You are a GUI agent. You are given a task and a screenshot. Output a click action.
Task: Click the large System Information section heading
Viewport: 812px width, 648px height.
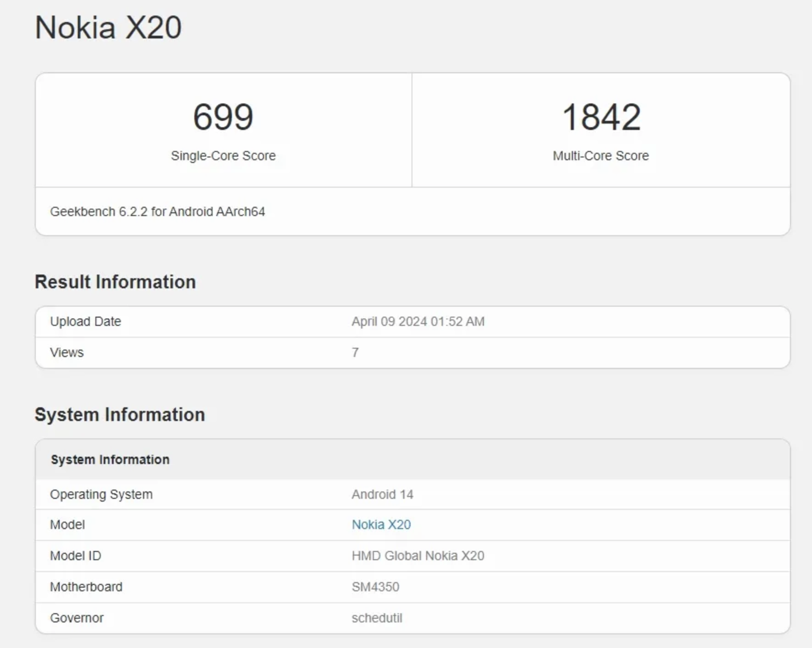[120, 415]
